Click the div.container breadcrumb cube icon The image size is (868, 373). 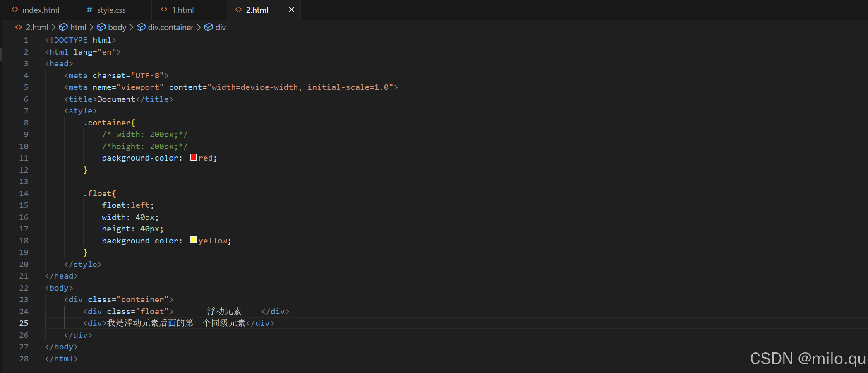[x=141, y=27]
